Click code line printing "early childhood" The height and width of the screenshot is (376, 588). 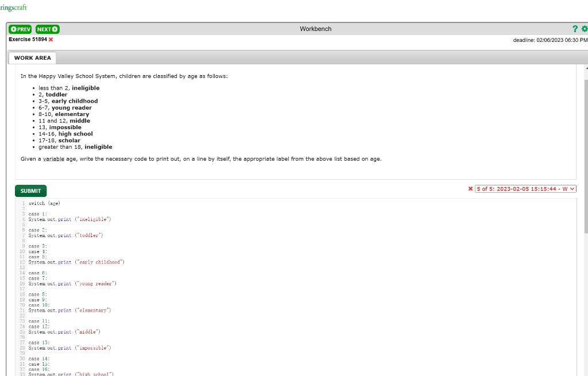[76, 262]
